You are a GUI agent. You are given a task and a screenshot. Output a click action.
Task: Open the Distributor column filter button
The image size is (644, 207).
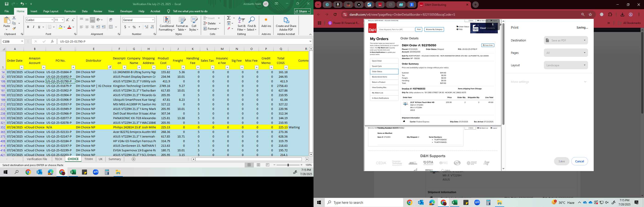click(x=110, y=67)
